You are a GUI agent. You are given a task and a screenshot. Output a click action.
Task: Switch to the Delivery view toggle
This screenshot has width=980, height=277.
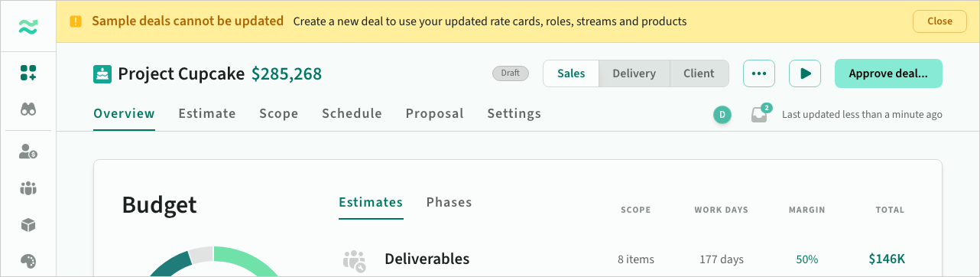[x=634, y=73]
